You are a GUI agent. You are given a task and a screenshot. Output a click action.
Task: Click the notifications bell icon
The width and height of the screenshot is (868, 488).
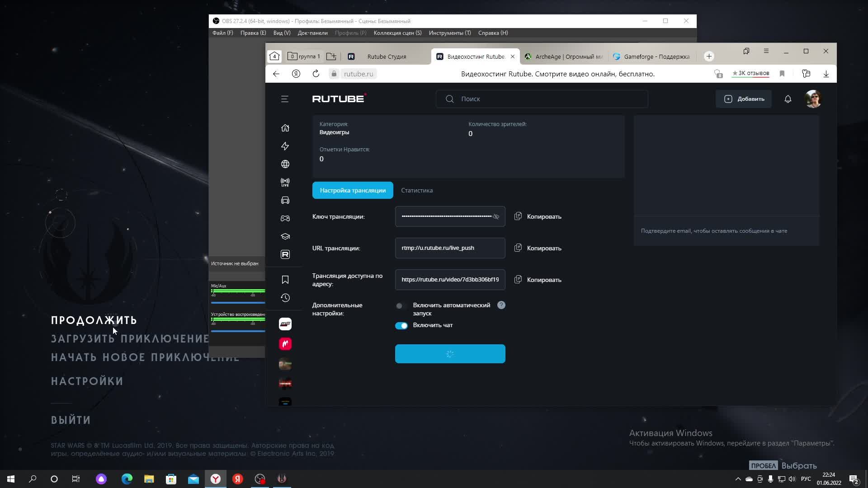click(788, 99)
